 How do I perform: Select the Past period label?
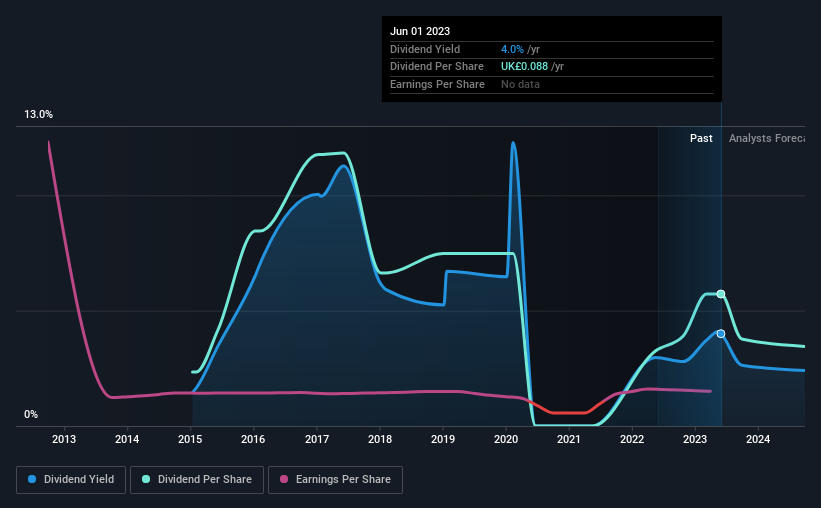(701, 138)
